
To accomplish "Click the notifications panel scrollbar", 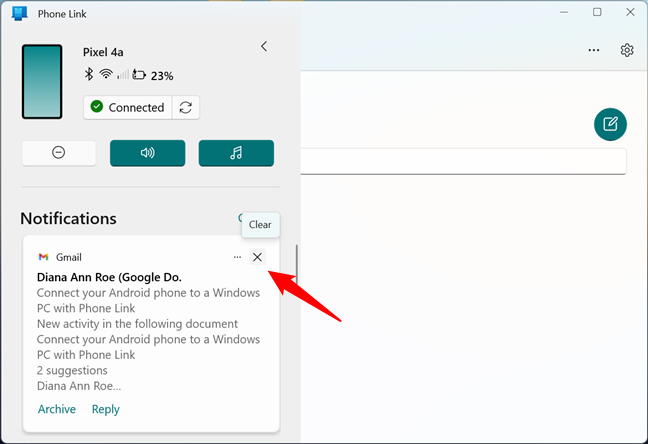I will coord(296,265).
